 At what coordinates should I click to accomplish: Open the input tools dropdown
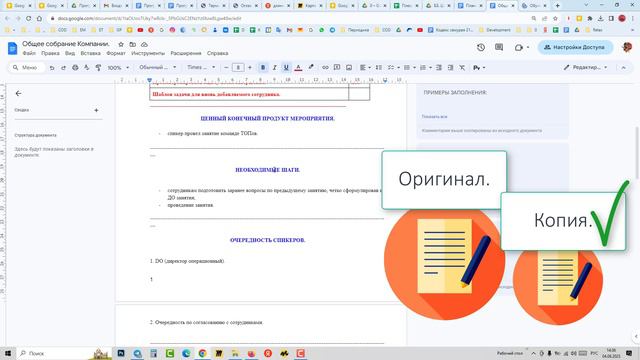479,68
